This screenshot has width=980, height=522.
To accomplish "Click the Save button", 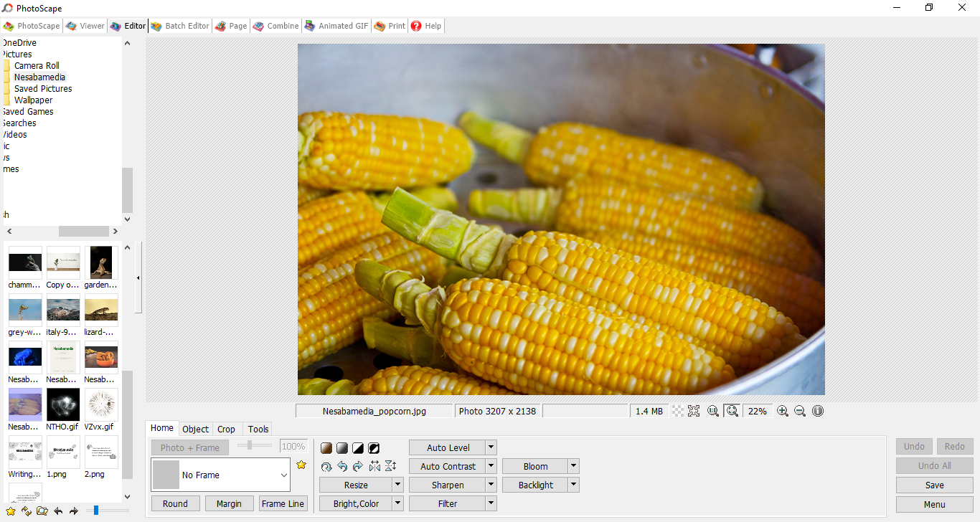I will pyautogui.click(x=934, y=485).
